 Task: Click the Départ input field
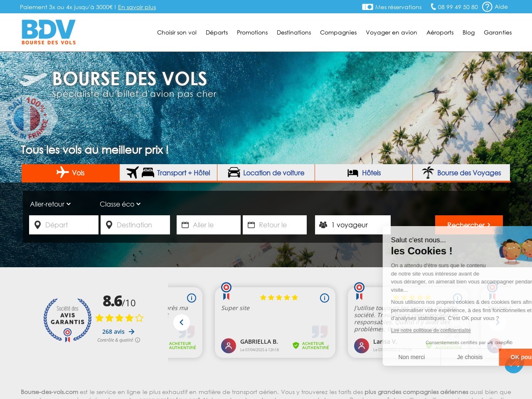click(x=64, y=225)
